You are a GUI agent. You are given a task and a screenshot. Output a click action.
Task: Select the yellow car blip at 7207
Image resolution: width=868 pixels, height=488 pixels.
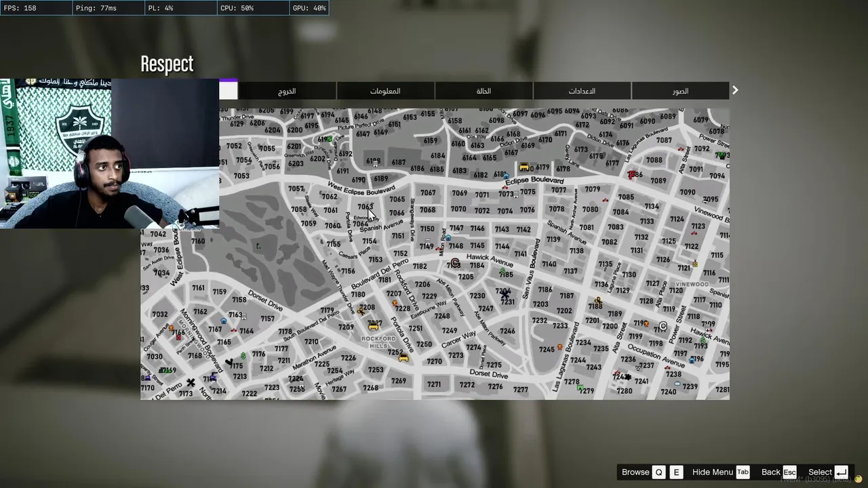373,326
